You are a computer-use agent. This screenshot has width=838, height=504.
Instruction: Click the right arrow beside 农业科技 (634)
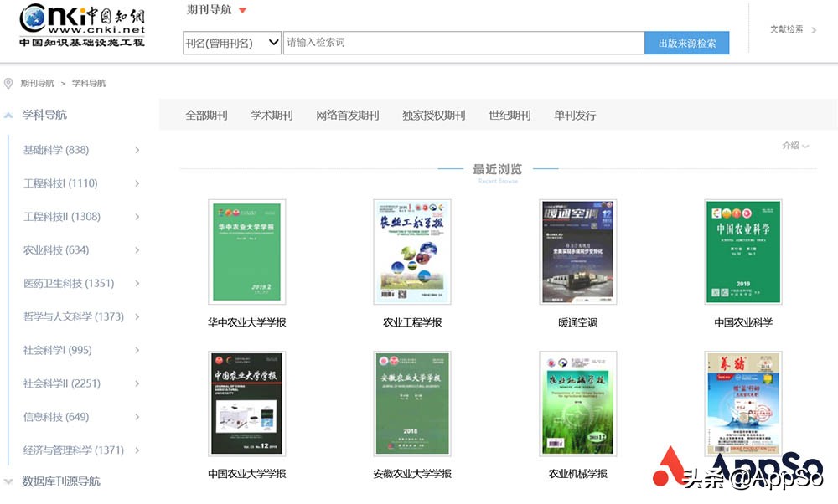click(x=137, y=250)
